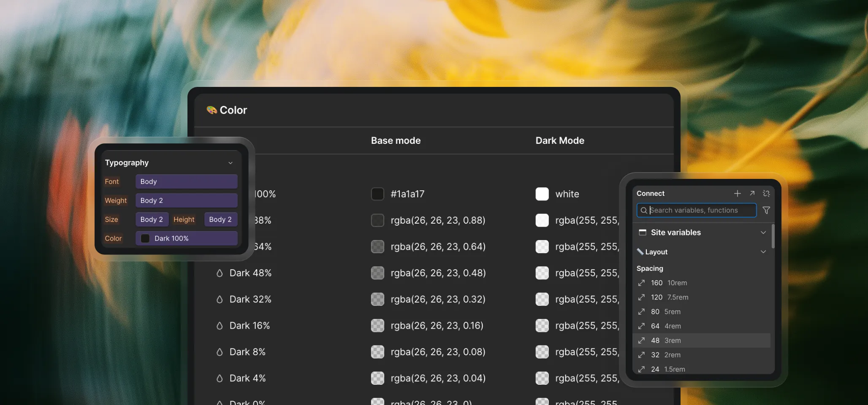Click the palette icon beside the Color heading
This screenshot has height=405, width=868.
pyautogui.click(x=212, y=110)
